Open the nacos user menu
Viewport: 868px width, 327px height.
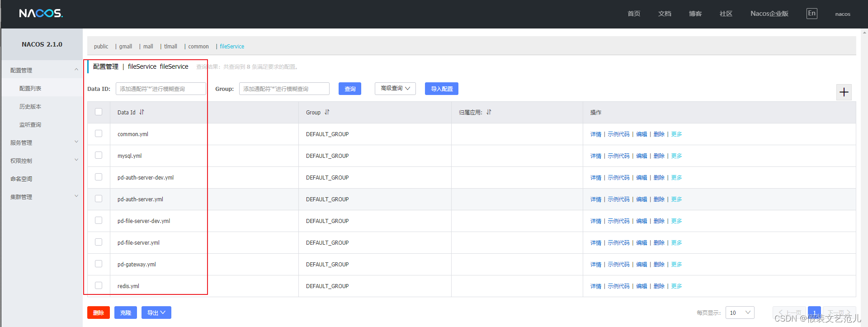point(843,14)
